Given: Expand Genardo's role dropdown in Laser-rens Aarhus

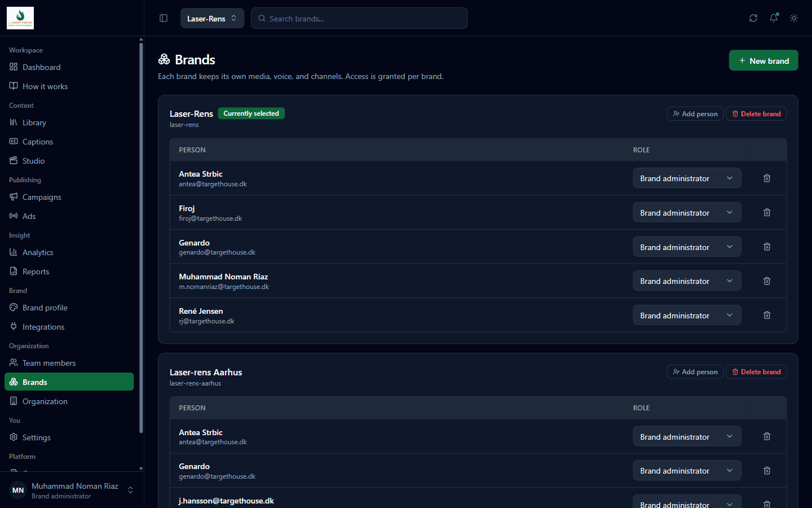Looking at the screenshot, I should (687, 471).
